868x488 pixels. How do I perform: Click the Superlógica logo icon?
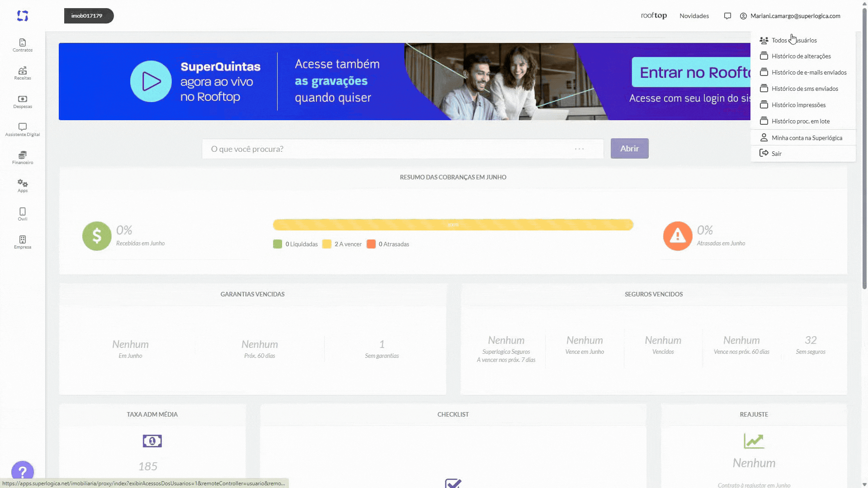tap(23, 16)
